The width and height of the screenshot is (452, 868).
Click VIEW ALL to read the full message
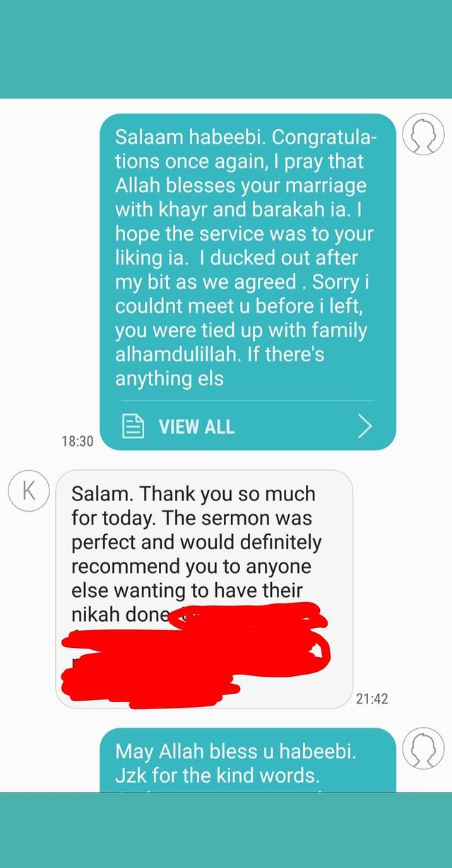(196, 427)
